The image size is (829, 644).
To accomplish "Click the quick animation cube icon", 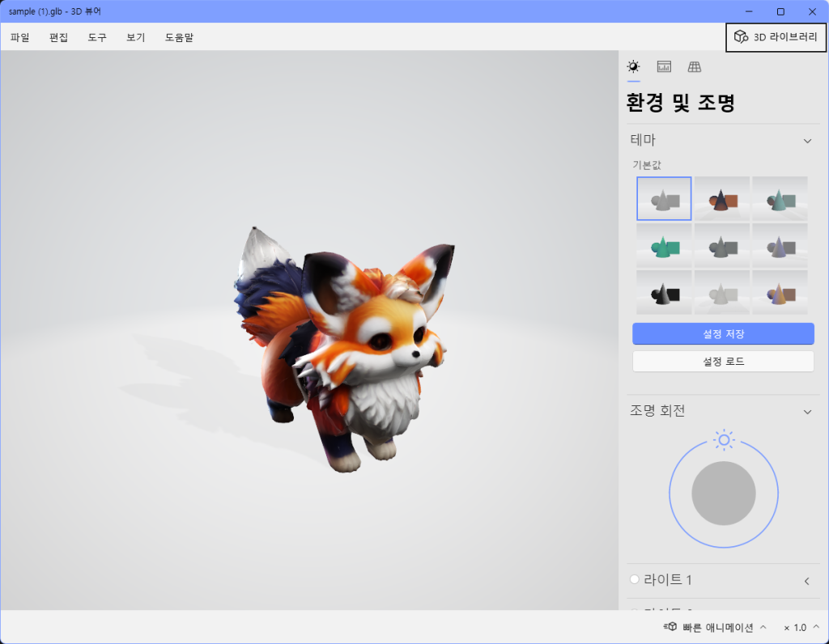I will pyautogui.click(x=670, y=626).
